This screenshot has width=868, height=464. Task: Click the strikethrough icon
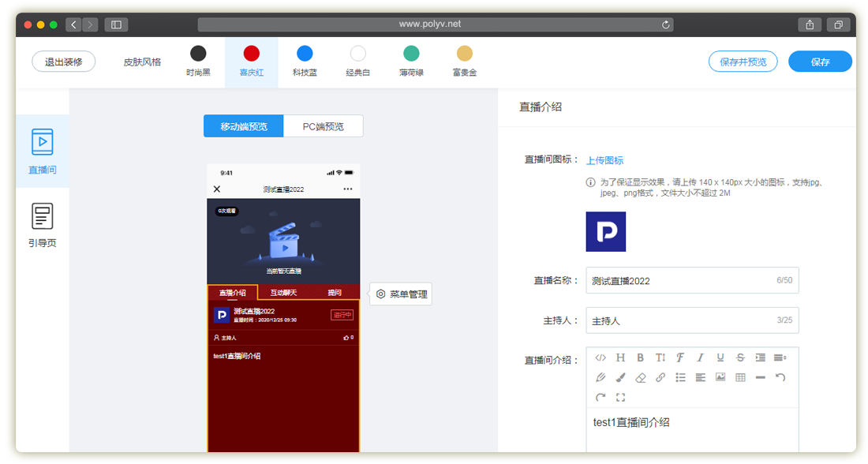pos(739,357)
